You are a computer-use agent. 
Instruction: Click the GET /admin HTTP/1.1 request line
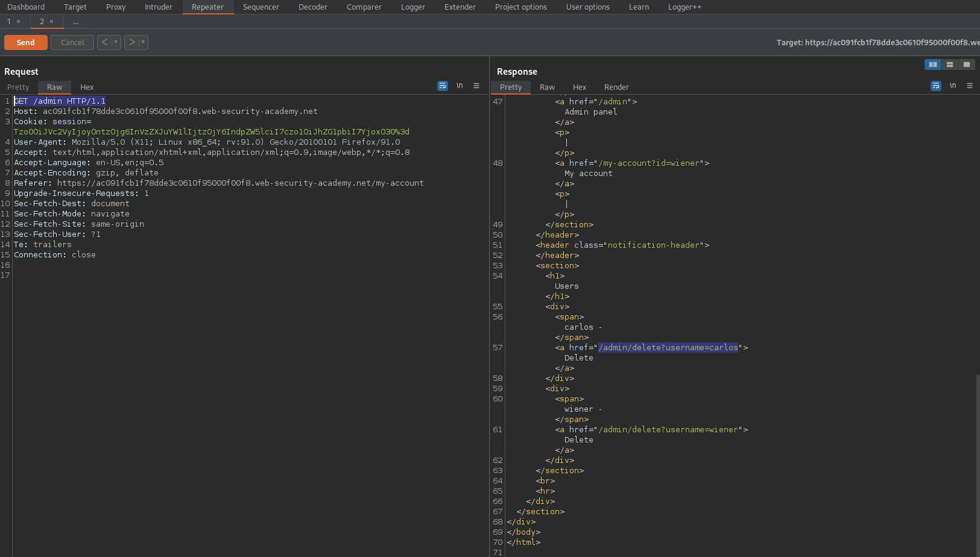(x=60, y=101)
